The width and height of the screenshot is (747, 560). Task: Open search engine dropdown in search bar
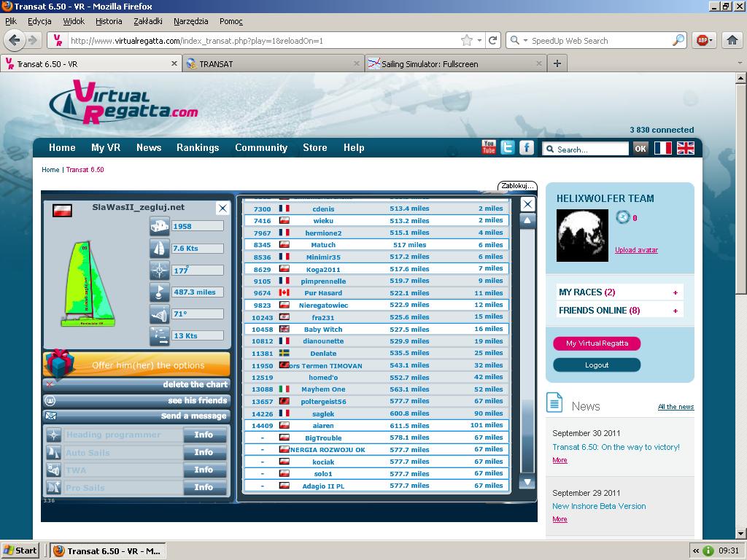519,41
